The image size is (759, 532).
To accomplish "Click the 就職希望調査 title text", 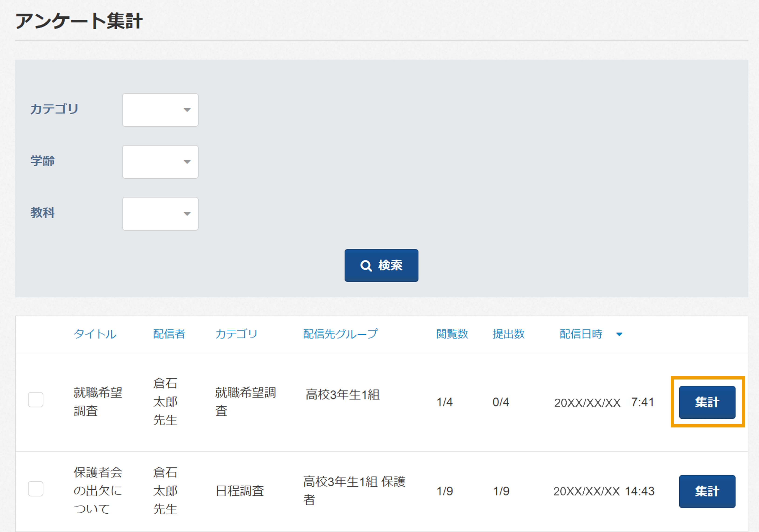I will point(98,402).
